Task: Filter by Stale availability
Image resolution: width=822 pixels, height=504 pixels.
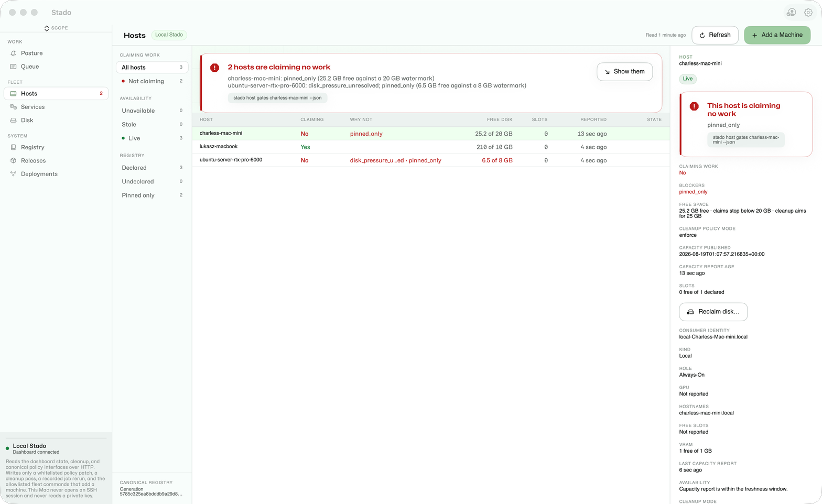Action: pyautogui.click(x=152, y=125)
